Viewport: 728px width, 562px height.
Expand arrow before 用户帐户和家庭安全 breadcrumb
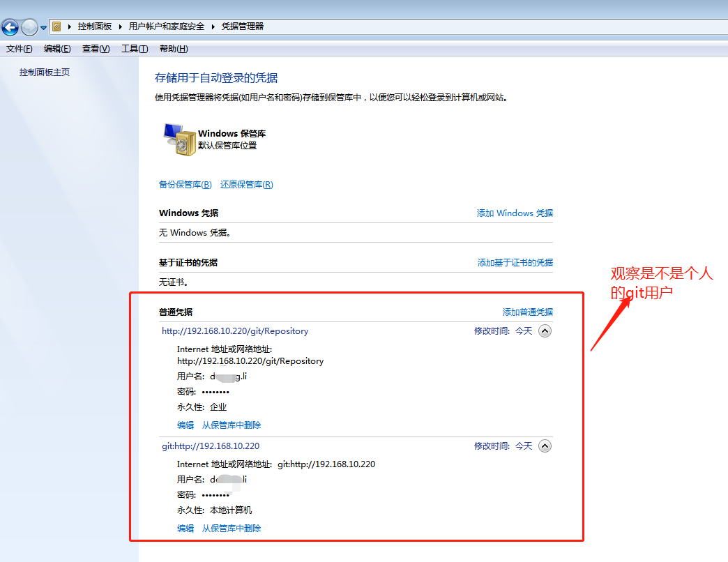(120, 26)
